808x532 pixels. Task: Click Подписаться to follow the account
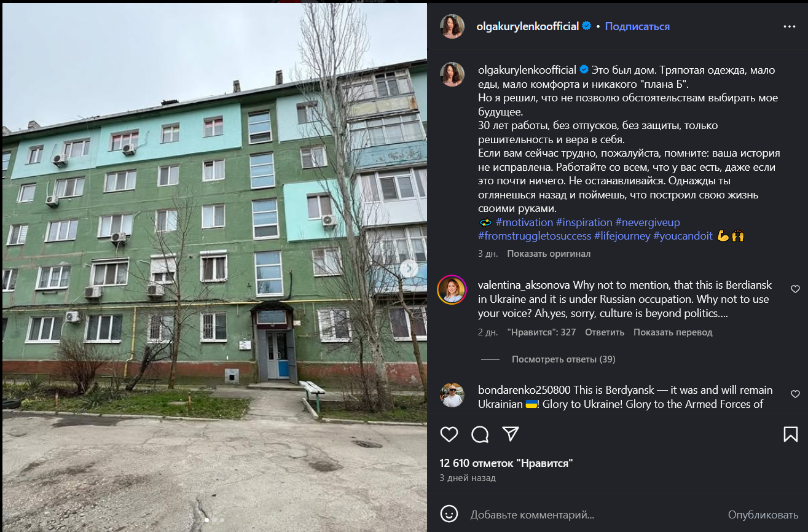(637, 26)
